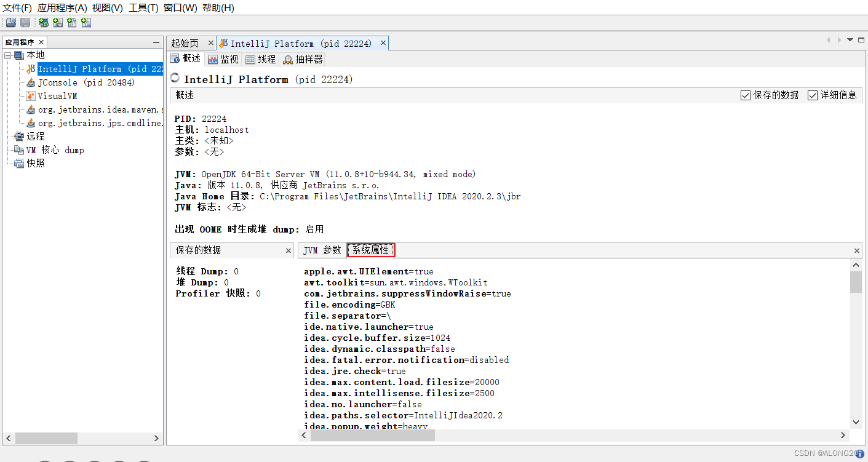Viewport: 868px width, 462px height.
Task: Close the IntelliJ Platform (pid 22224) tab
Action: click(x=383, y=43)
